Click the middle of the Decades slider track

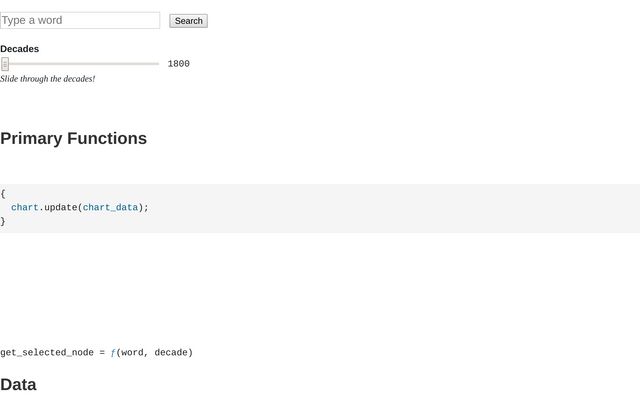(80, 64)
